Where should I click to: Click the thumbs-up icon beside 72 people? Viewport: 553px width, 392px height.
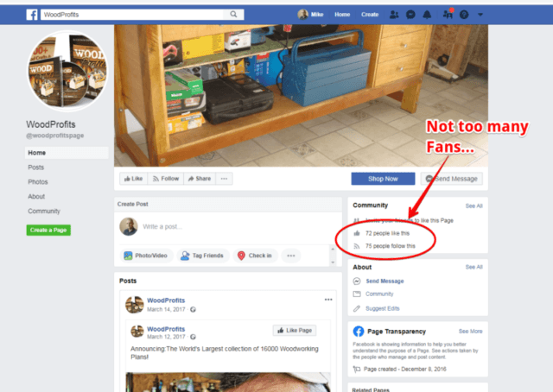[x=357, y=233]
